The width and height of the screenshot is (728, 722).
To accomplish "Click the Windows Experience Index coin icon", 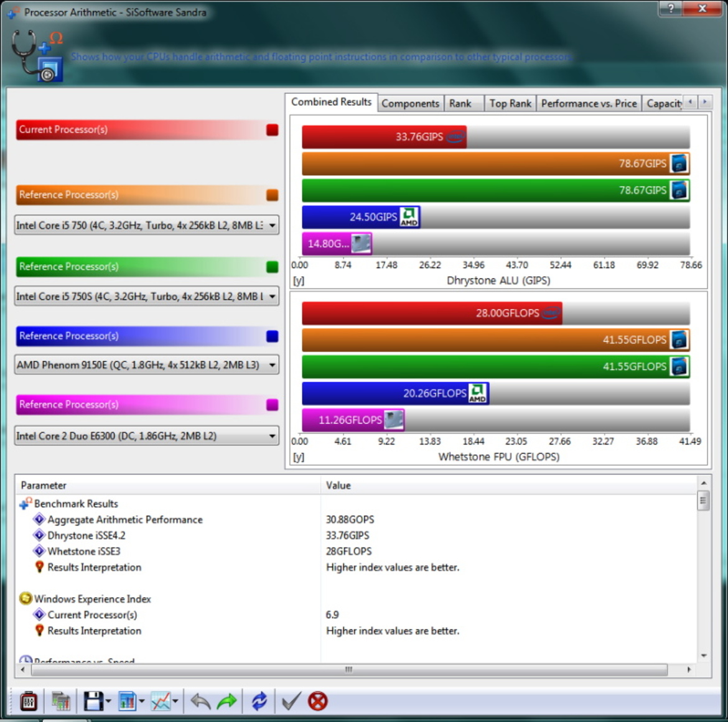I will click(x=26, y=599).
